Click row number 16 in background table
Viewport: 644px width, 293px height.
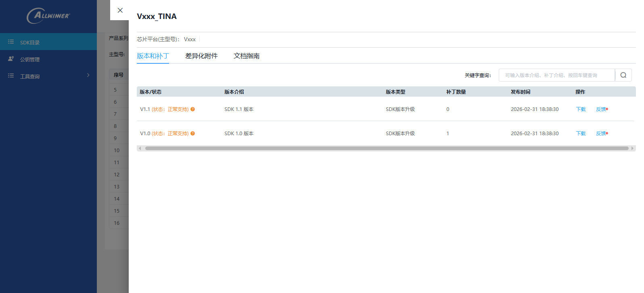[117, 223]
